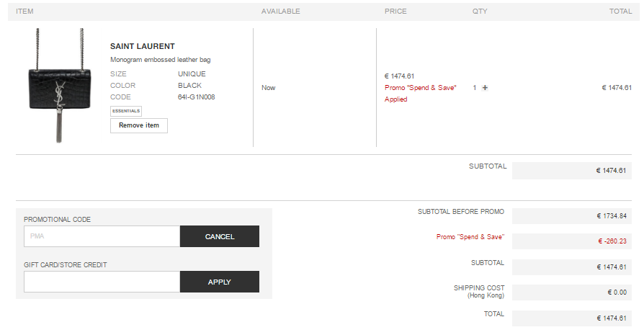This screenshot has width=644, height=335.
Task: Focus the promotional code input field
Action: tap(102, 236)
